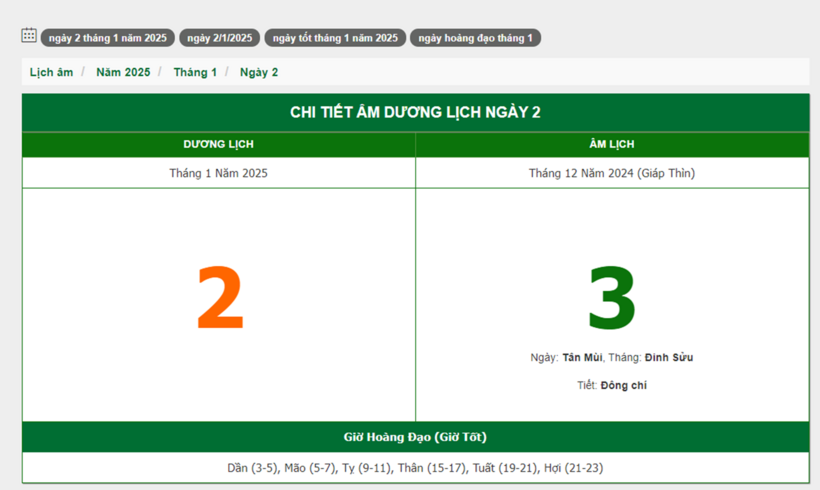Navigate to "Tháng 1" in the breadcrumb
The image size is (820, 490).
coord(195,72)
